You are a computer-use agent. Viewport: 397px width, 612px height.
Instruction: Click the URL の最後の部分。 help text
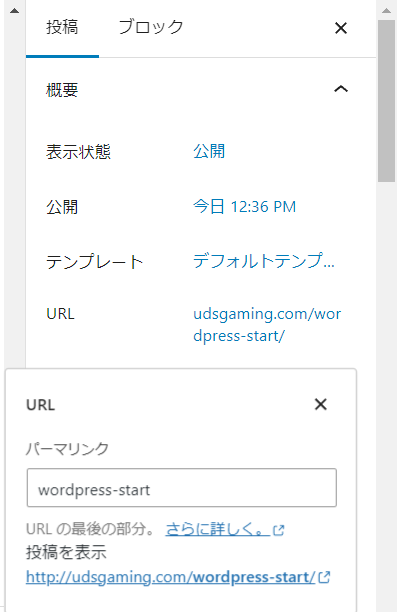(91, 529)
